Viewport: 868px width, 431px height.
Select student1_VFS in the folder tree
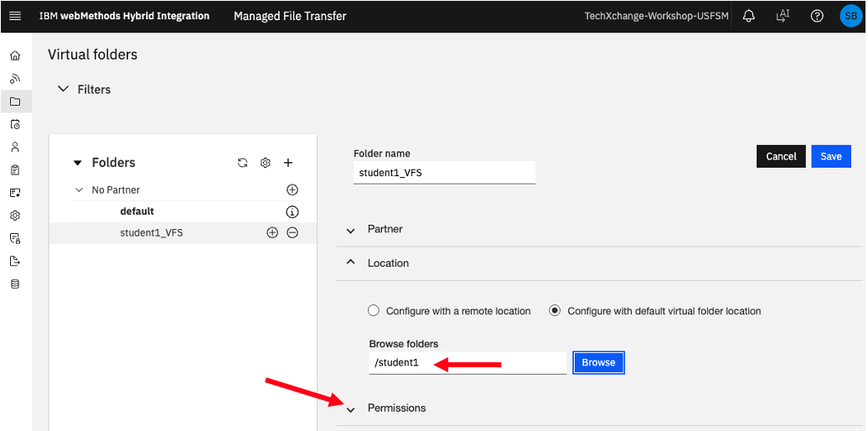(x=151, y=232)
